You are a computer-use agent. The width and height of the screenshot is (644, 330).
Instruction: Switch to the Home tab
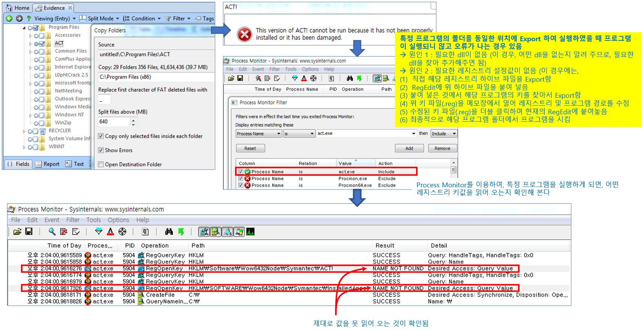[x=18, y=8]
